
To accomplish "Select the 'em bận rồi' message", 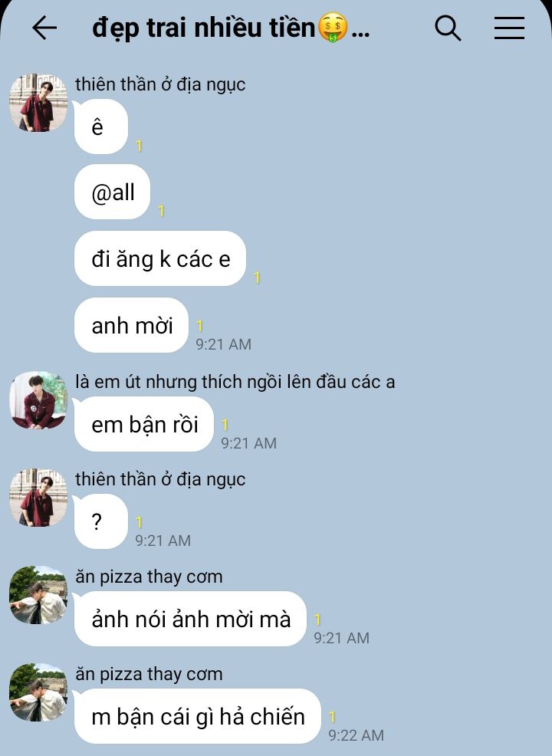I will coord(143,424).
